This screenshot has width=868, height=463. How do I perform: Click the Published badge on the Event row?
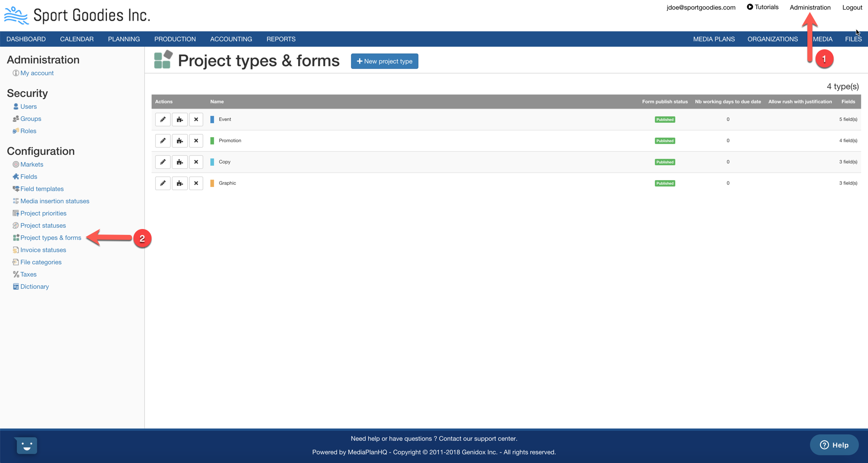click(664, 119)
